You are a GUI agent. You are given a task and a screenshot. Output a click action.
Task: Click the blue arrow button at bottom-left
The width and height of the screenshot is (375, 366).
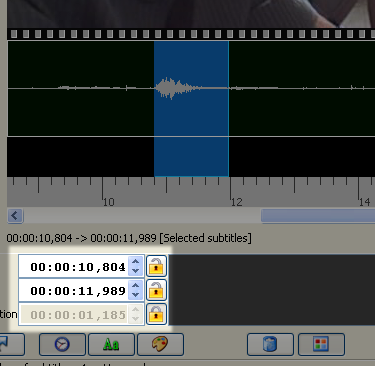tap(12, 344)
